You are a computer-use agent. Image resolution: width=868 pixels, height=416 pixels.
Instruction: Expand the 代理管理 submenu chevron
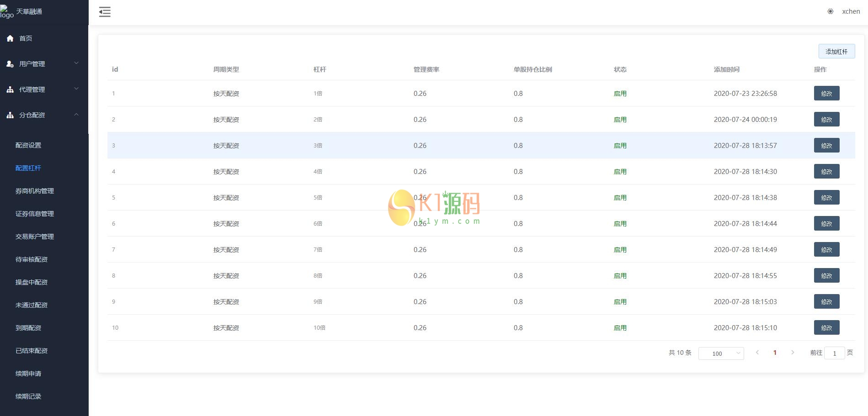click(x=76, y=89)
